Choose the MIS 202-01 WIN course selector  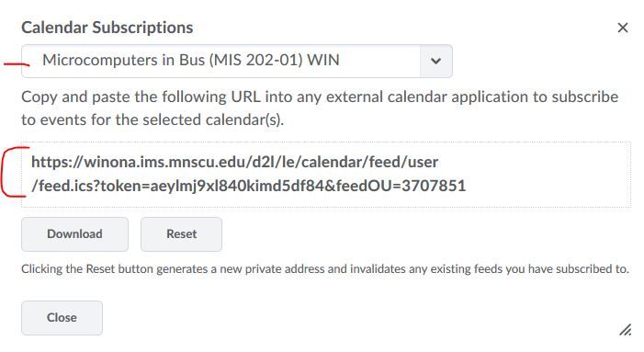pos(237,62)
